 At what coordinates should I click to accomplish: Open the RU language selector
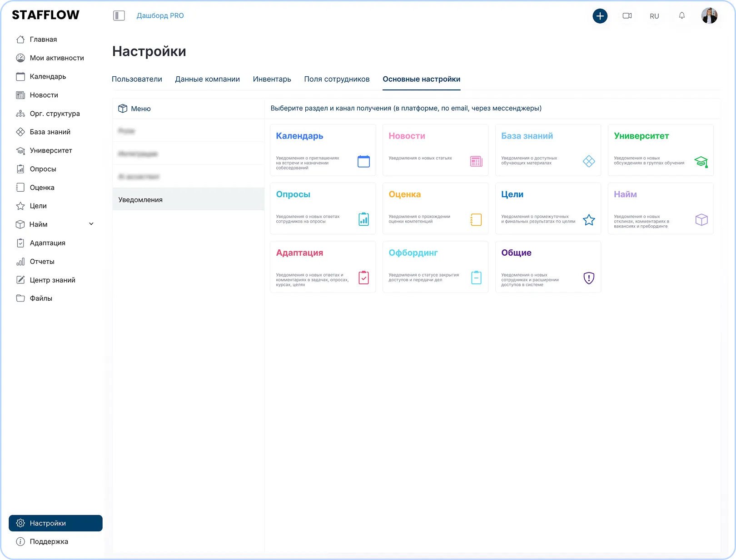[654, 16]
